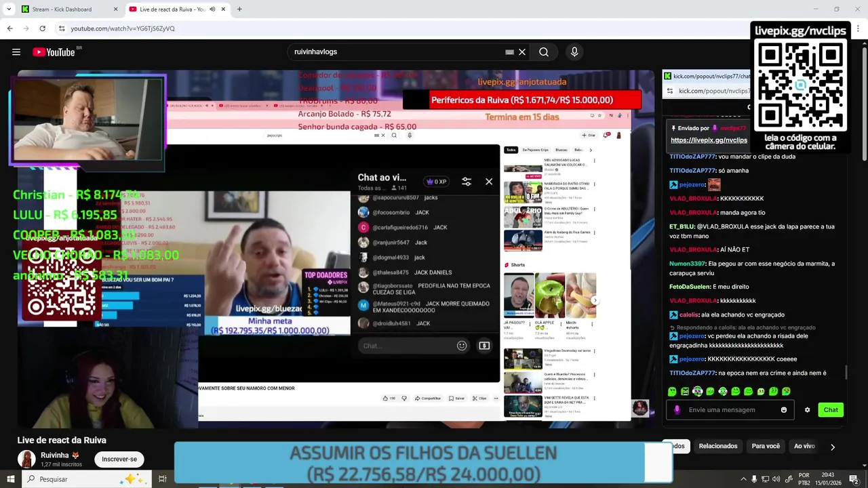
Task: Open Windows Task View
Action: pos(163,479)
